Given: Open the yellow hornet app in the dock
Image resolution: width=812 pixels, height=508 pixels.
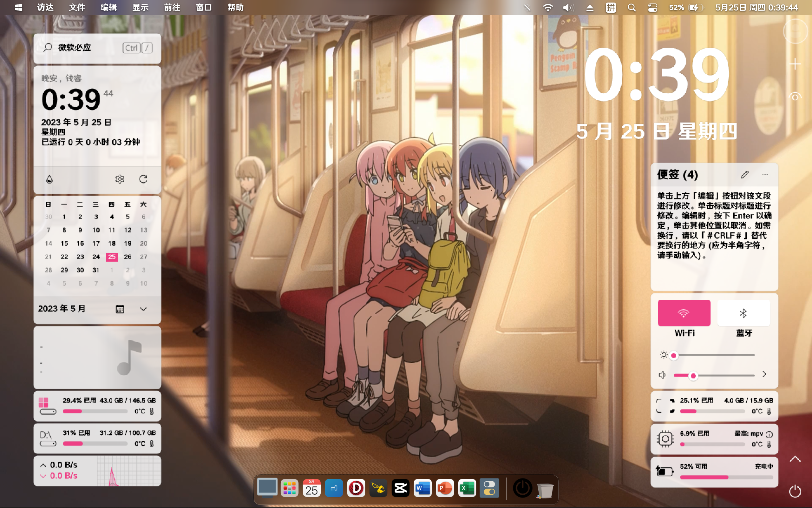Looking at the screenshot, I should click(378, 488).
